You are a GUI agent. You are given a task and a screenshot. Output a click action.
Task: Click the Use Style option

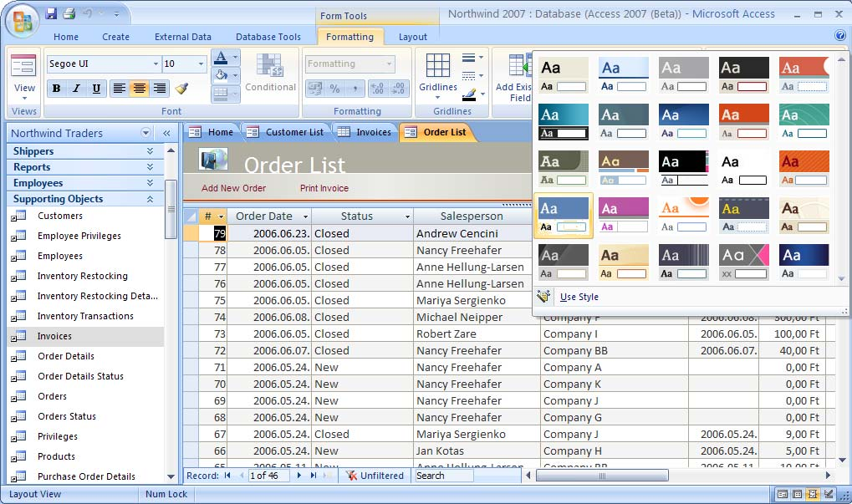[x=579, y=297]
